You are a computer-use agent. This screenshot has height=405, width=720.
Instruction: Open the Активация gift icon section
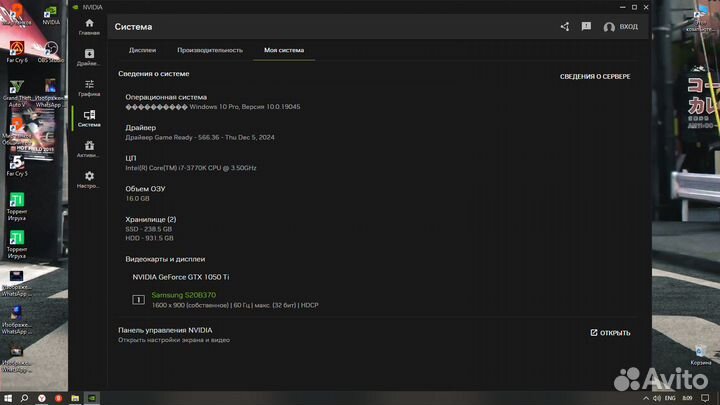[x=89, y=149]
